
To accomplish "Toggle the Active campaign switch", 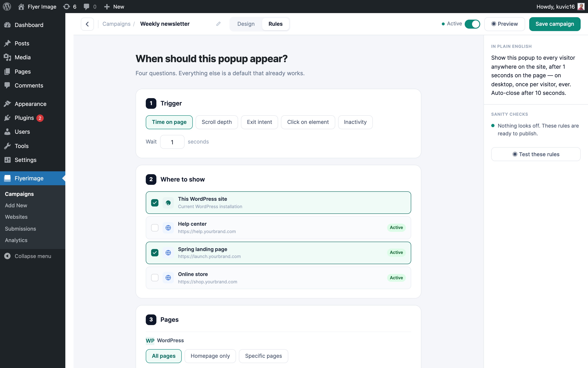I will click(x=472, y=24).
